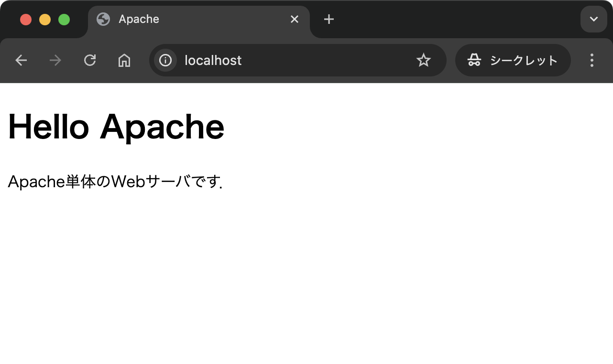Reload the localhost page

pos(90,60)
